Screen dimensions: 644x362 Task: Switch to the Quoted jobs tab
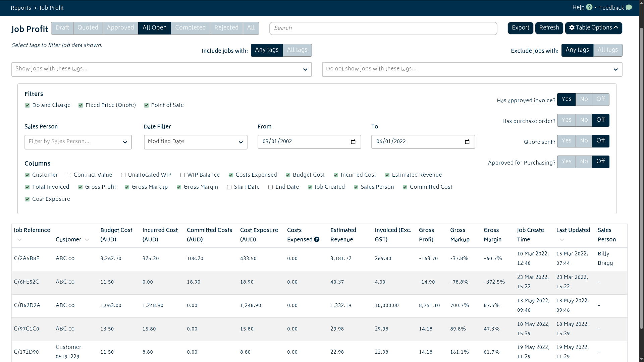[88, 28]
